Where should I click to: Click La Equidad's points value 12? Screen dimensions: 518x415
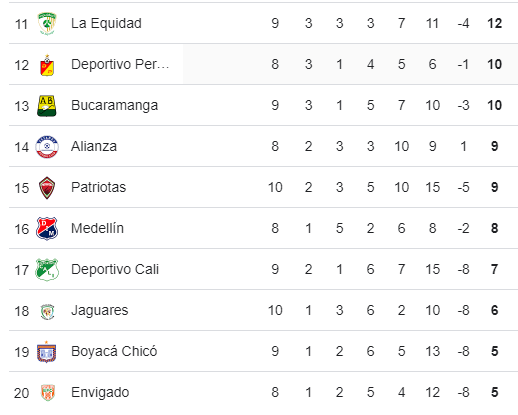495,23
